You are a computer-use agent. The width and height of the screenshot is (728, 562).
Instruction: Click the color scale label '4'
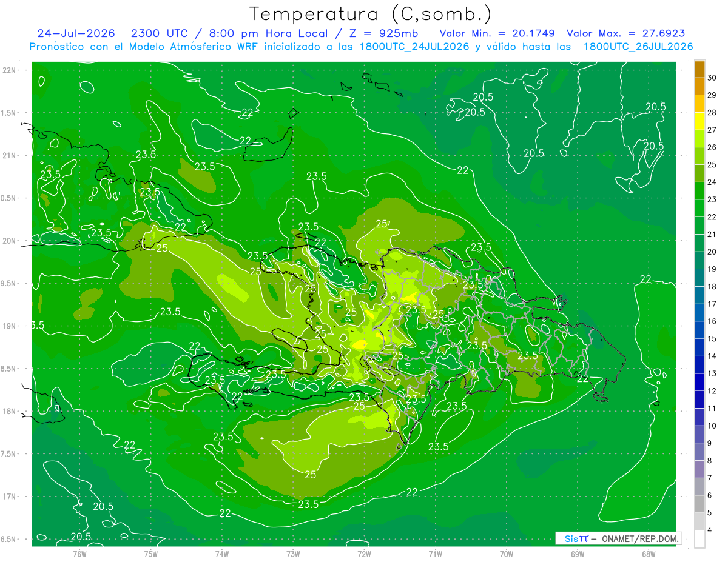710,530
